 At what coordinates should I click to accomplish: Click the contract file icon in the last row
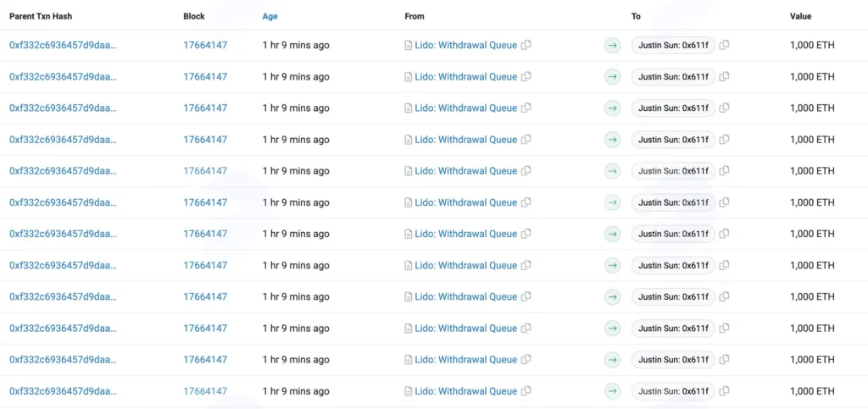tap(409, 391)
